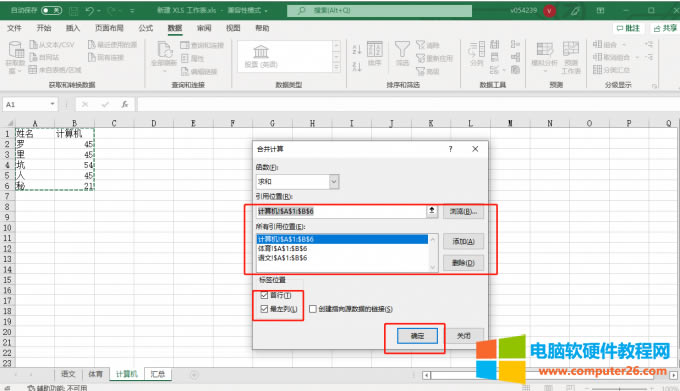The height and width of the screenshot is (391, 680).
Task: Click the 添加(A) button
Action: [463, 241]
